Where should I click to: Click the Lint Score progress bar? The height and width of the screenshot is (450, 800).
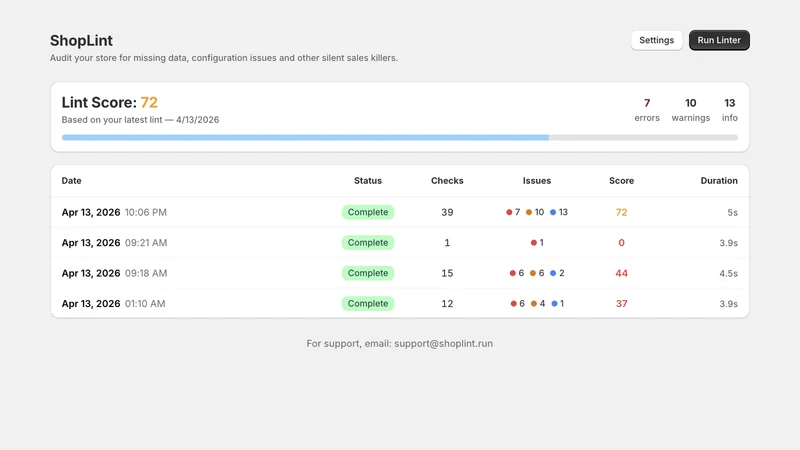click(x=399, y=137)
